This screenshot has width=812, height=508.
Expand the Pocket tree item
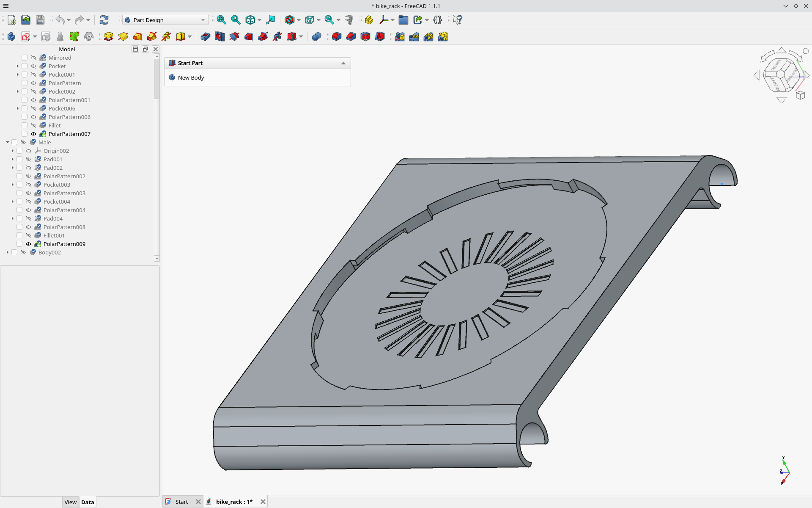tap(17, 66)
